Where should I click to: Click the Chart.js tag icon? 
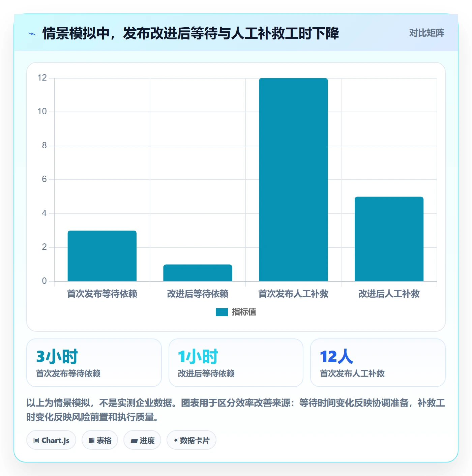(36, 440)
